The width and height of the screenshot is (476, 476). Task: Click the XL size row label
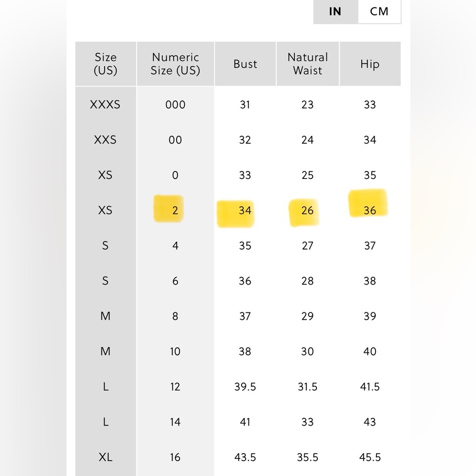tap(105, 457)
